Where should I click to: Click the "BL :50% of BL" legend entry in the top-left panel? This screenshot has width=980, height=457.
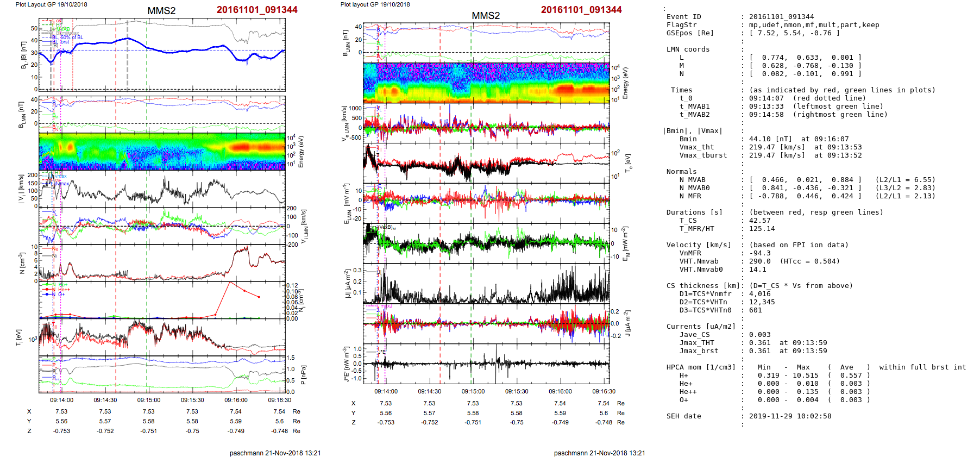(68, 37)
